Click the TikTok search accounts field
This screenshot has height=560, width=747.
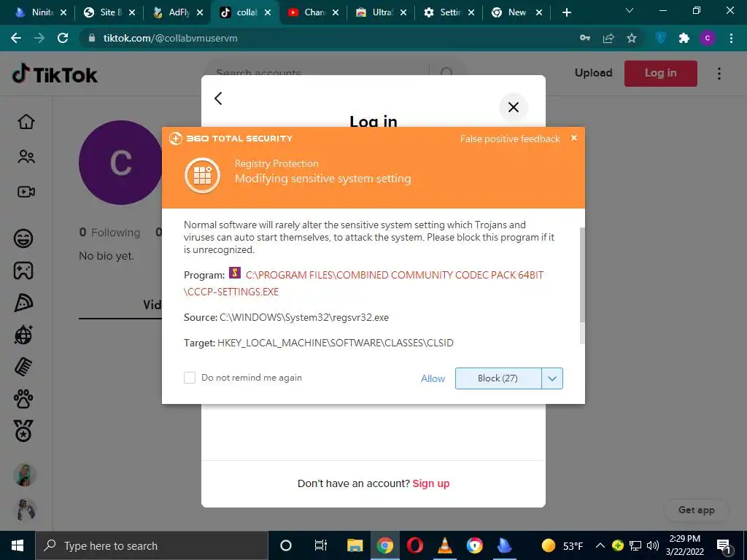point(317,73)
